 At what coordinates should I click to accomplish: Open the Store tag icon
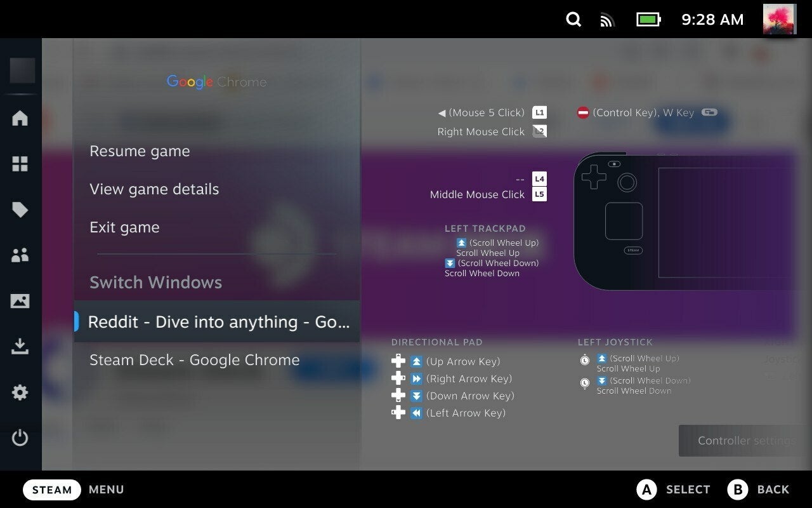tap(20, 210)
